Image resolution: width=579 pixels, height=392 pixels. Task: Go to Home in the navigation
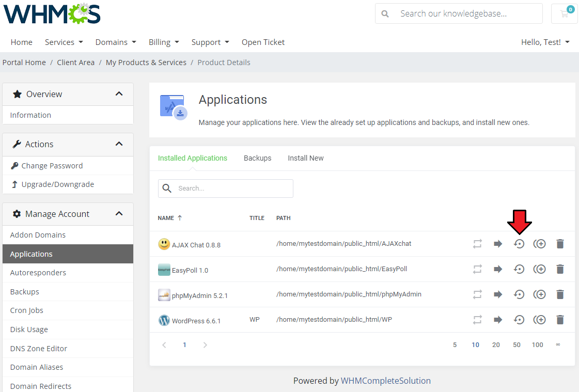pyautogui.click(x=21, y=42)
